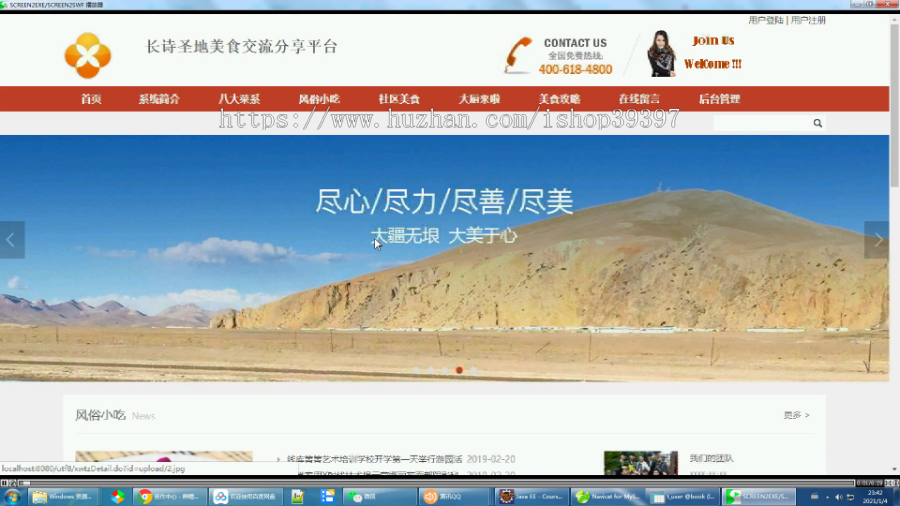This screenshot has height=506, width=900.
Task: Switch to the Java EE Eclipse taskbar window
Action: tap(532, 497)
